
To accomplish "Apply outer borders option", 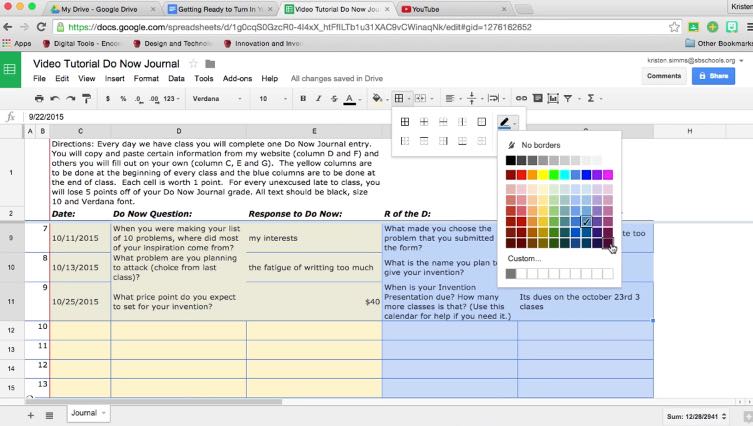I will pyautogui.click(x=481, y=122).
